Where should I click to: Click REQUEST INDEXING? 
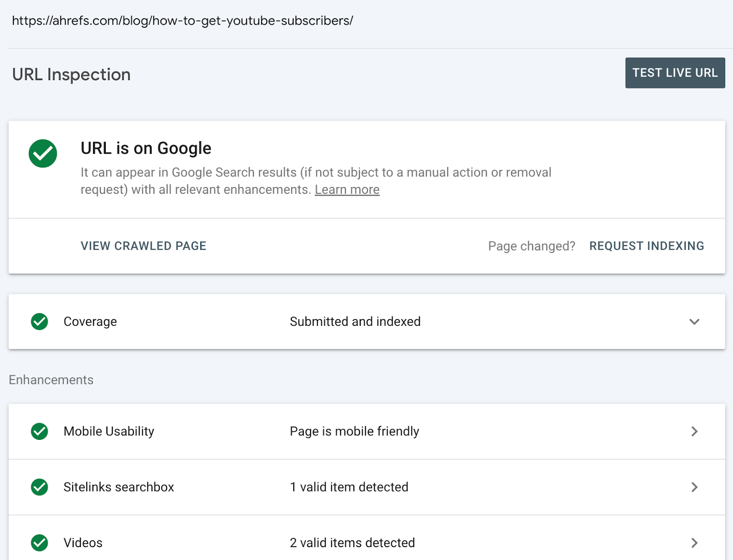(x=646, y=246)
